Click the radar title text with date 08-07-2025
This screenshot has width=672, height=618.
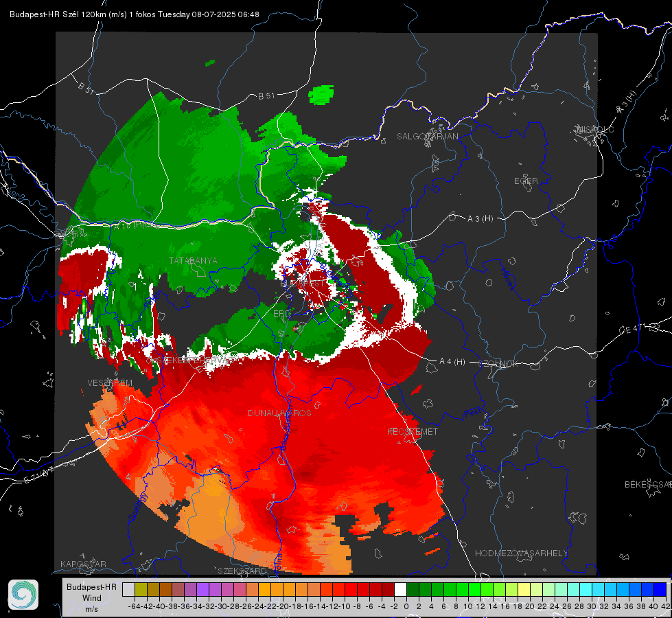point(134,14)
